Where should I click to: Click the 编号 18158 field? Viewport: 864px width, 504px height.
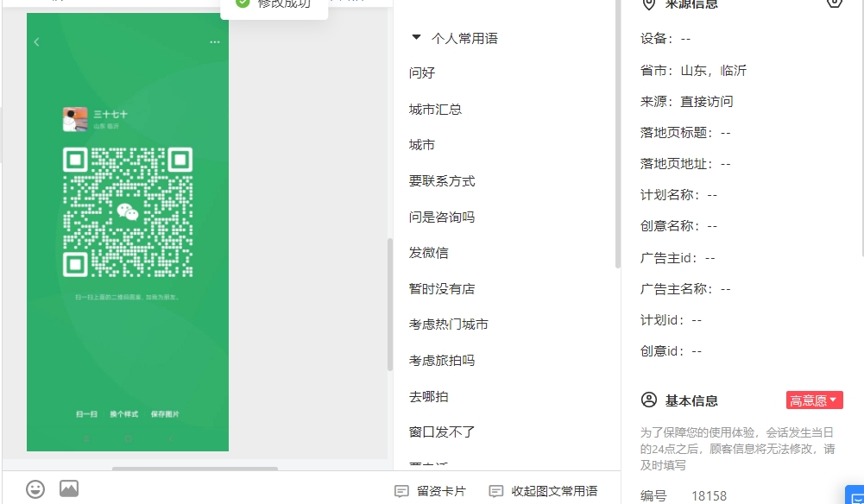[x=684, y=495]
